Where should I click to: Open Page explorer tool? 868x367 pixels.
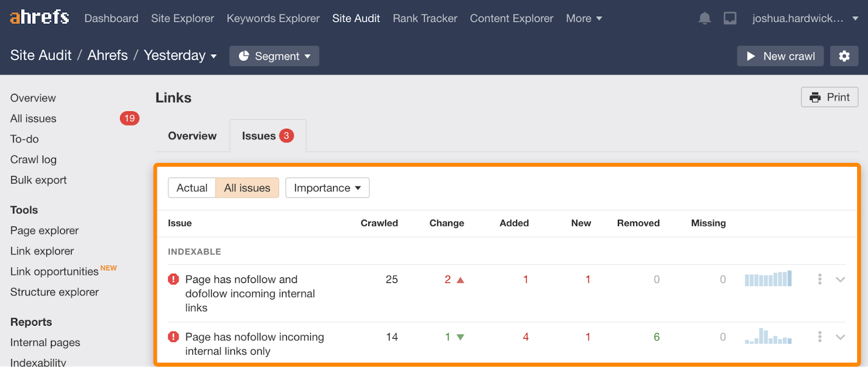pyautogui.click(x=44, y=231)
